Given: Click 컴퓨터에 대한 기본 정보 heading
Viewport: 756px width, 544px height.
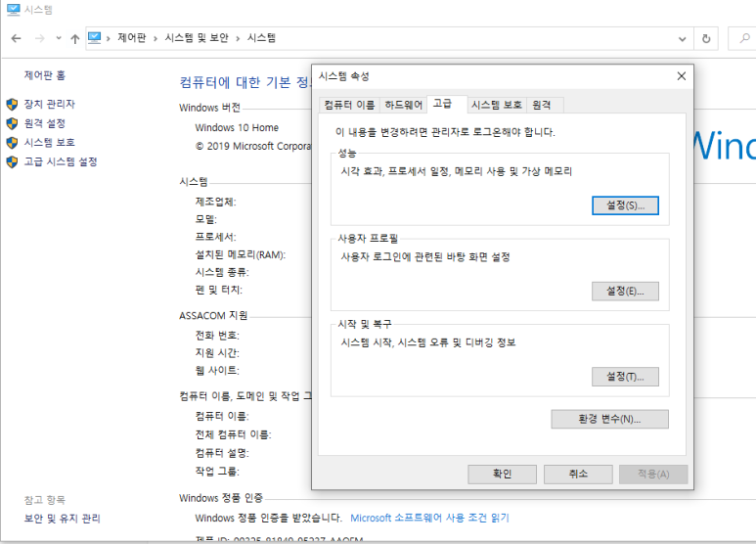Looking at the screenshot, I should click(x=245, y=82).
